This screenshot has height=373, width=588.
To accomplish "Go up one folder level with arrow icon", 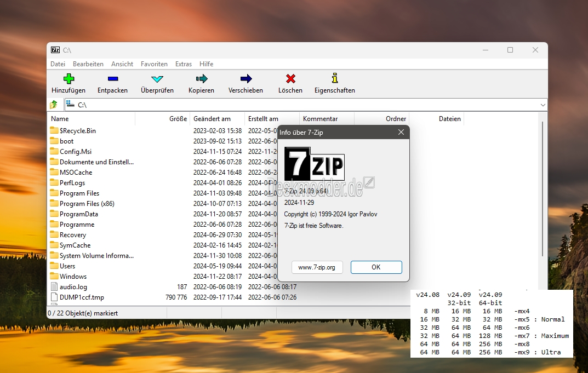I will click(x=54, y=105).
